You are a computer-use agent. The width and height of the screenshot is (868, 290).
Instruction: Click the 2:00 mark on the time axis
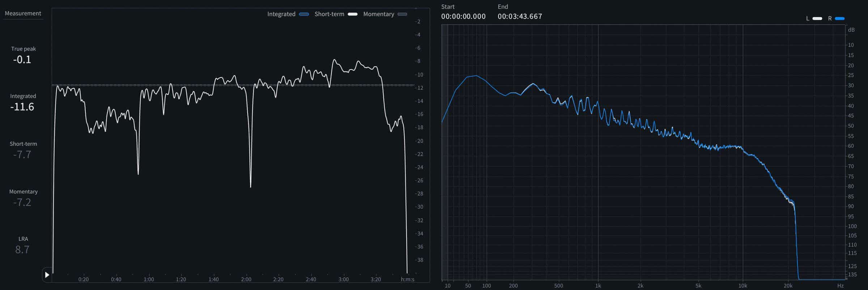(x=246, y=280)
